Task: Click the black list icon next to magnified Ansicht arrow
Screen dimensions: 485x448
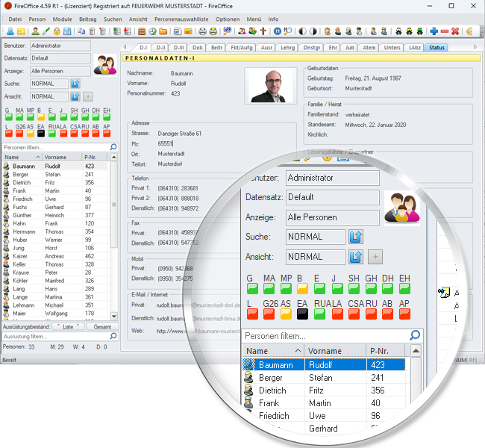Action: coord(375,257)
